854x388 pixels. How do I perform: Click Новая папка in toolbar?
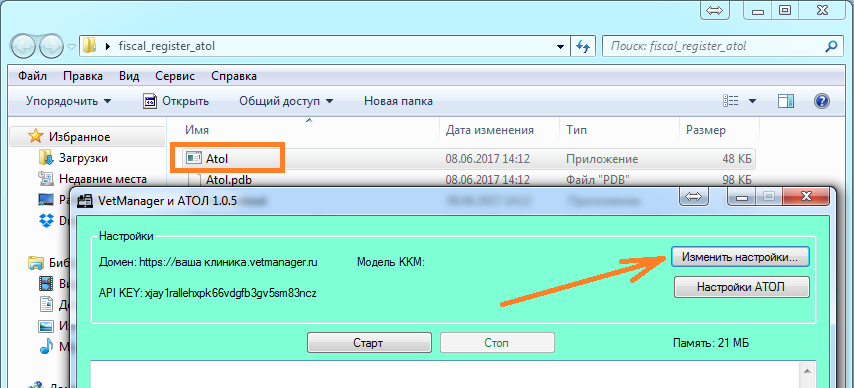point(398,101)
